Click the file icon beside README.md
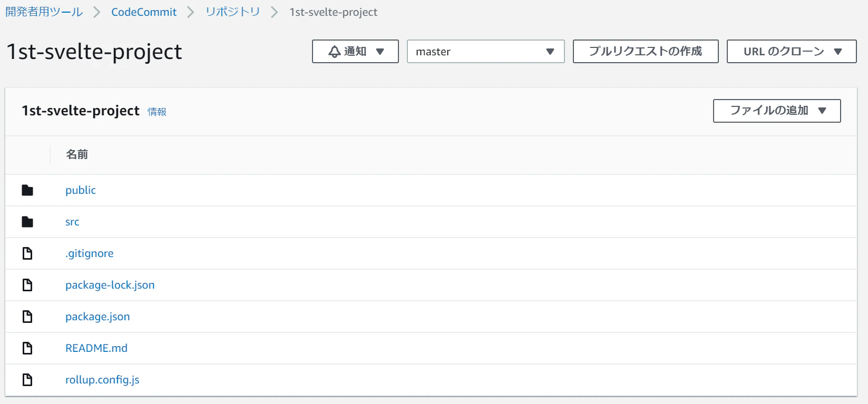Viewport: 868px width, 404px height. [x=27, y=348]
